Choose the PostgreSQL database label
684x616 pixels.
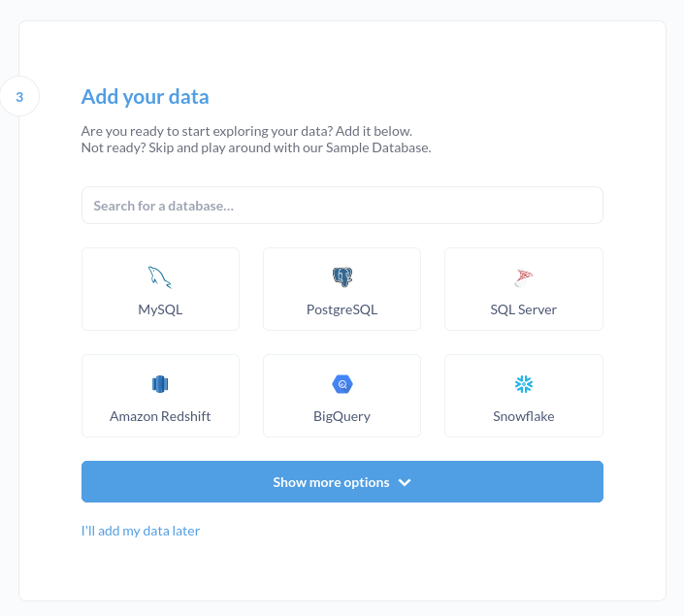click(342, 309)
